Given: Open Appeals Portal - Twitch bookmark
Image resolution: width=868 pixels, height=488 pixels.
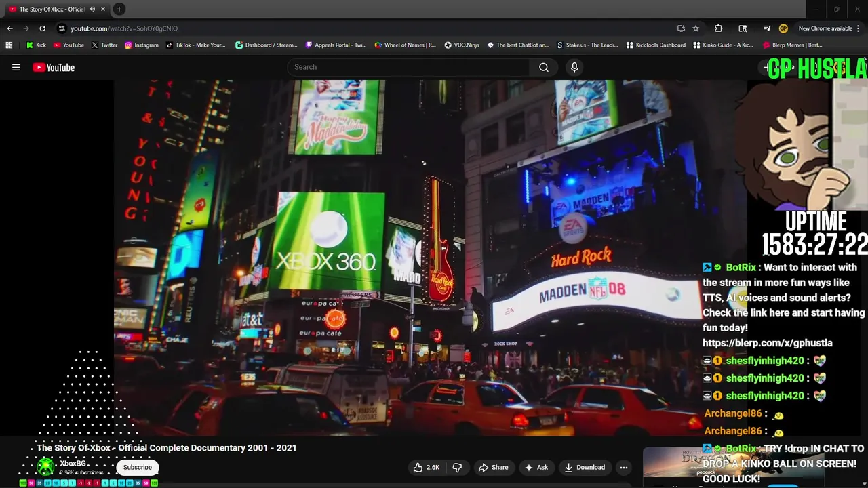Looking at the screenshot, I should [x=336, y=45].
